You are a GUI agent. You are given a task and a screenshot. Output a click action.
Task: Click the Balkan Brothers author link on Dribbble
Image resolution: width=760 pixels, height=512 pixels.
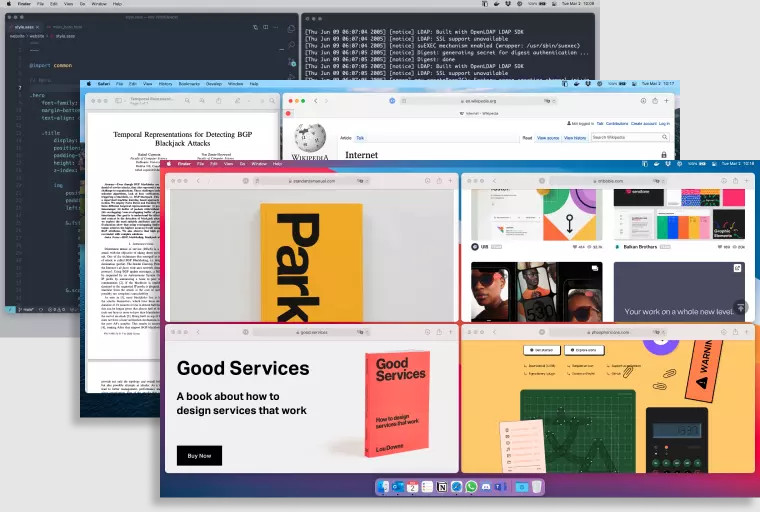coord(640,247)
